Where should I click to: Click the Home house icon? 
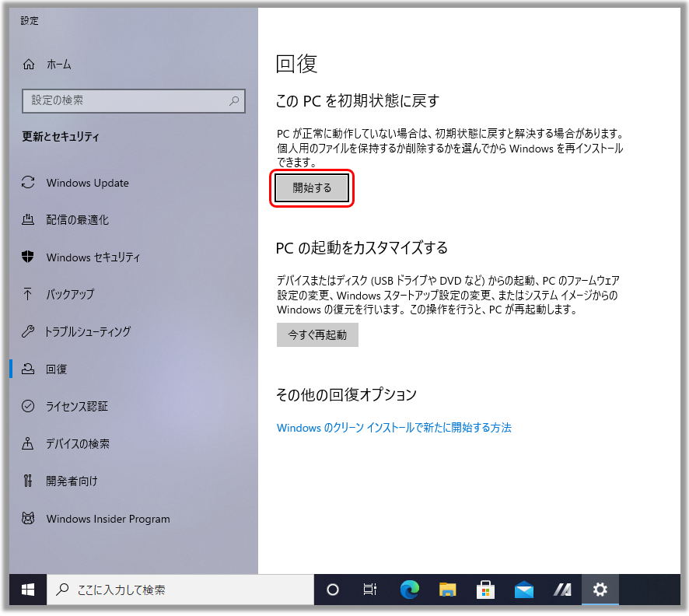29,65
